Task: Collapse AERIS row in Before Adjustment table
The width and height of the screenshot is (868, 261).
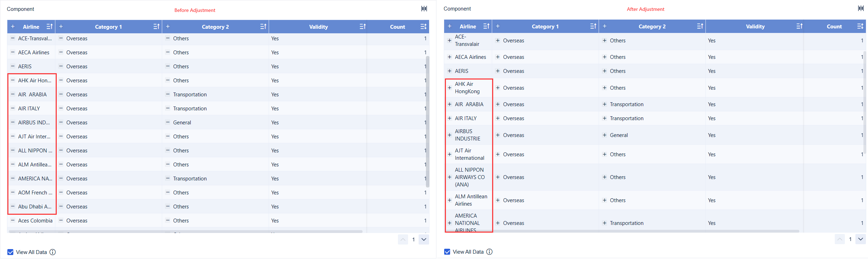Action: [13, 66]
